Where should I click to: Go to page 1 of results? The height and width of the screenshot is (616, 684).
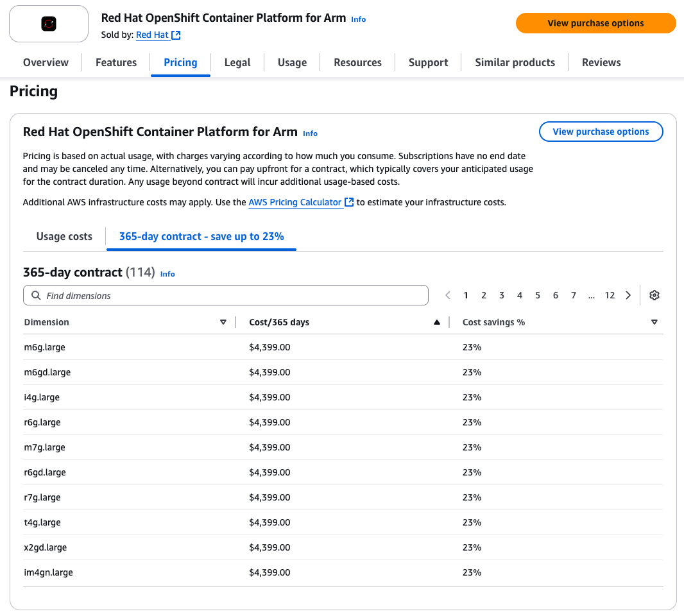click(466, 295)
